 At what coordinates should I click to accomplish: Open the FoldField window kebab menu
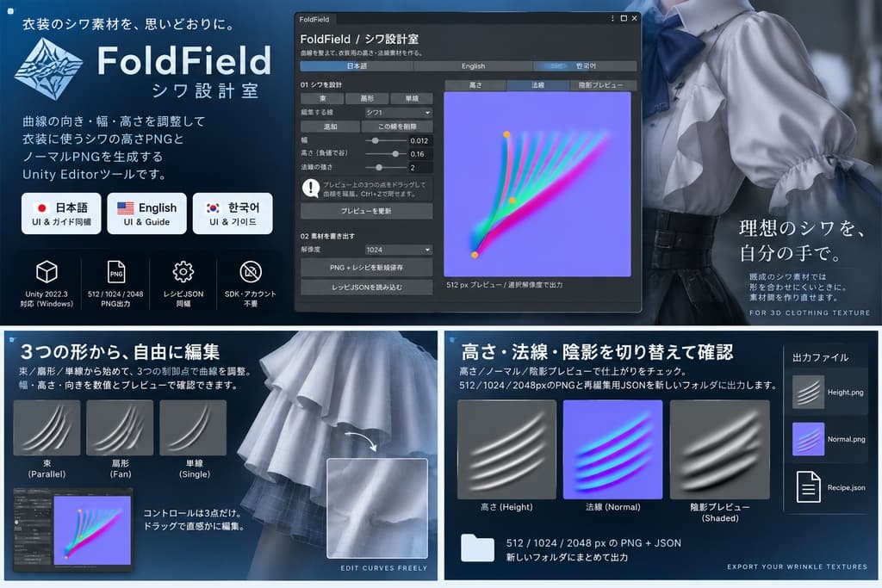coord(612,19)
